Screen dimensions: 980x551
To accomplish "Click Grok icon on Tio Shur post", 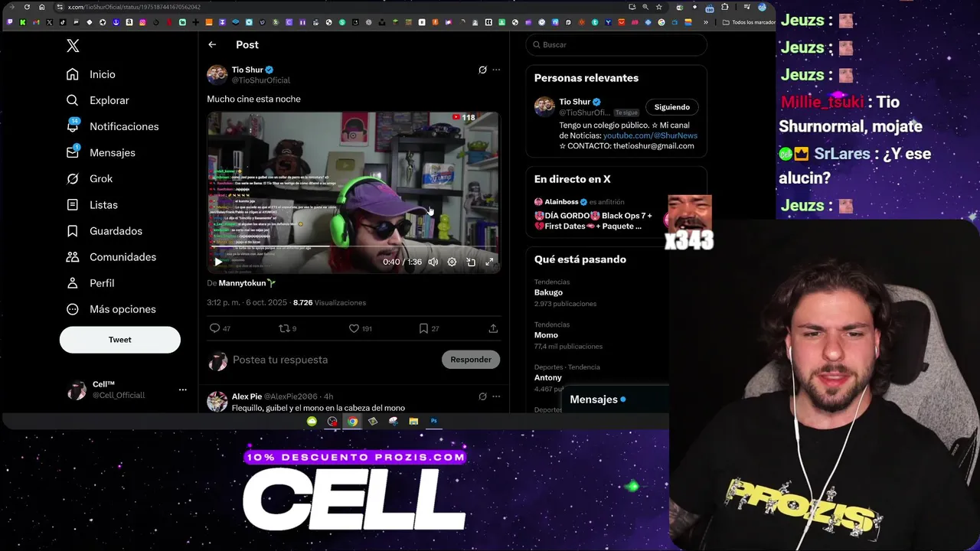I will [x=482, y=70].
